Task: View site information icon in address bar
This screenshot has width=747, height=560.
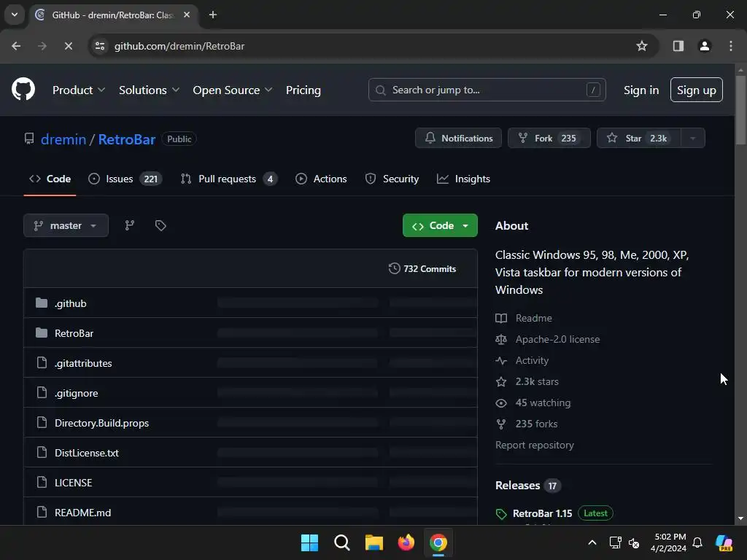Action: point(100,46)
